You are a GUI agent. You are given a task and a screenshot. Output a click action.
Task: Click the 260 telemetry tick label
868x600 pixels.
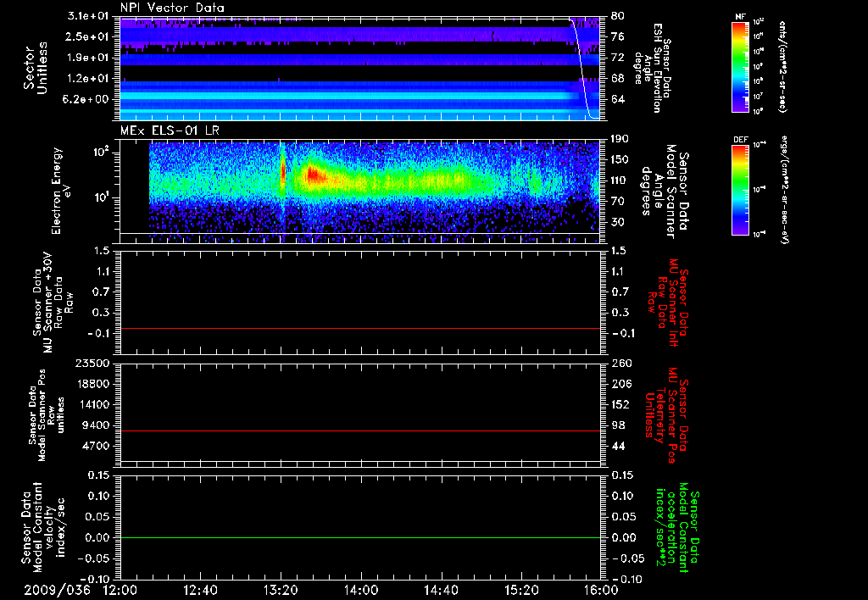[620, 364]
